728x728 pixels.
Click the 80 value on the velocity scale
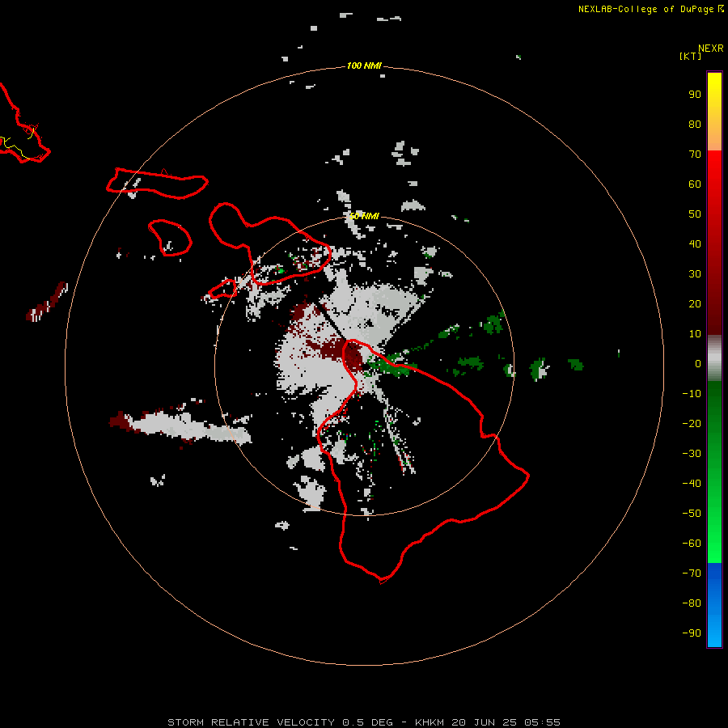(x=695, y=124)
